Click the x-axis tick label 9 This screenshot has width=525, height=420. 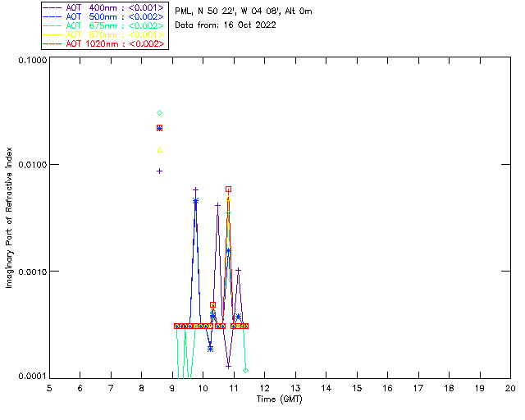[x=172, y=388]
